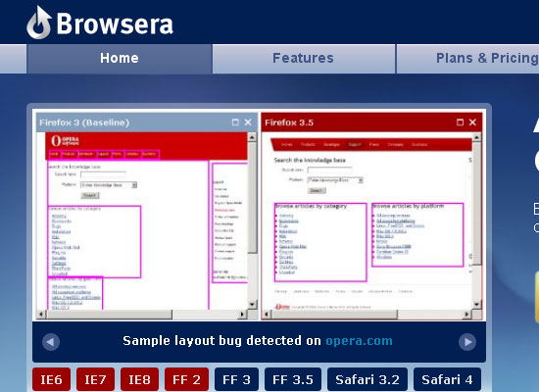Click vertical scrollbar thumb in Firefox 3 baseline pane
This screenshot has height=392, width=539.
click(252, 197)
